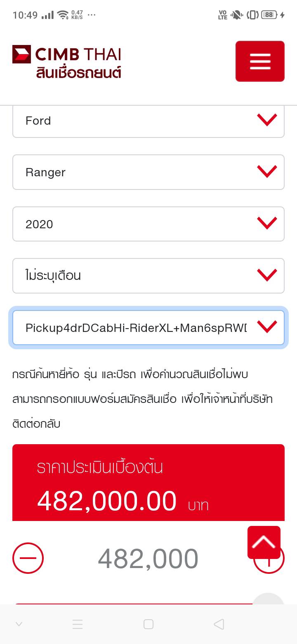Decrease amount with the minus button
The width and height of the screenshot is (297, 644).
[28, 558]
